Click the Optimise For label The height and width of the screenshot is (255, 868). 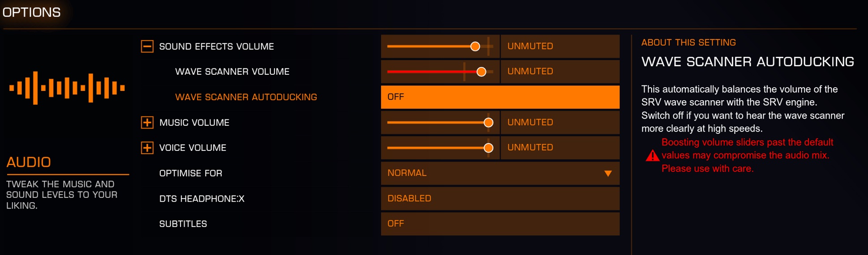pyautogui.click(x=191, y=173)
